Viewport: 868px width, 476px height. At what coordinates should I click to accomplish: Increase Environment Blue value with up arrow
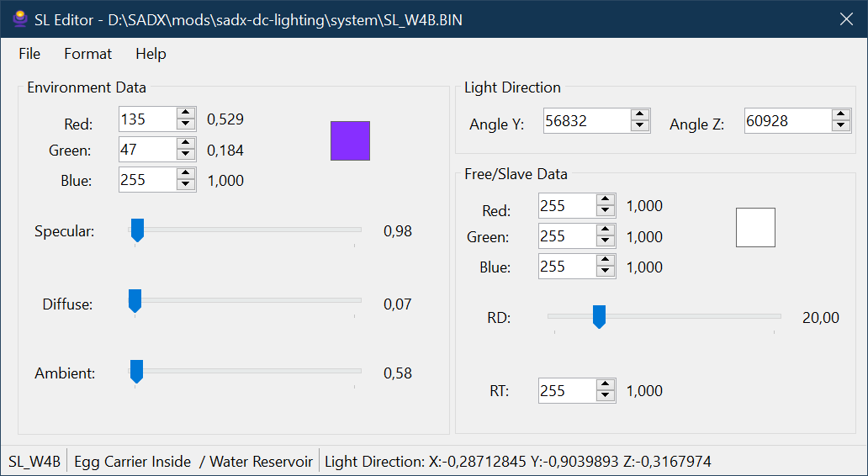[186, 173]
